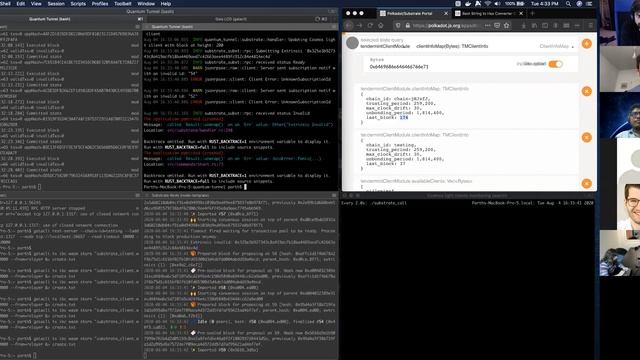Open the Shell menu in iTerm
Screen dimensions: 640x360
(x=5, y=4)
